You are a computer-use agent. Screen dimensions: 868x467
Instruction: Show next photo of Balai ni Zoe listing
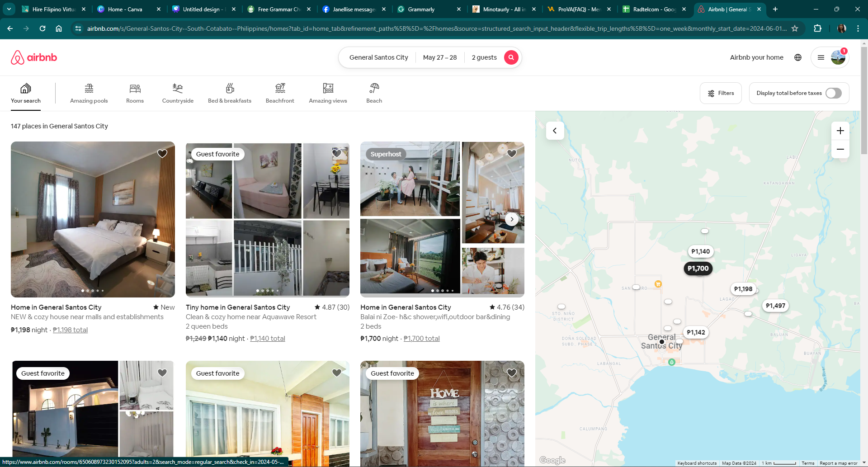(x=512, y=219)
